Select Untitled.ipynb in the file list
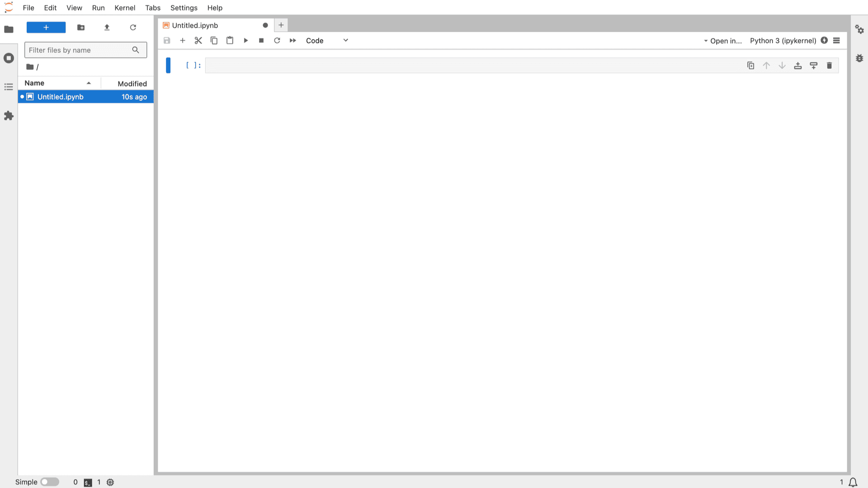The height and width of the screenshot is (488, 868). click(86, 97)
